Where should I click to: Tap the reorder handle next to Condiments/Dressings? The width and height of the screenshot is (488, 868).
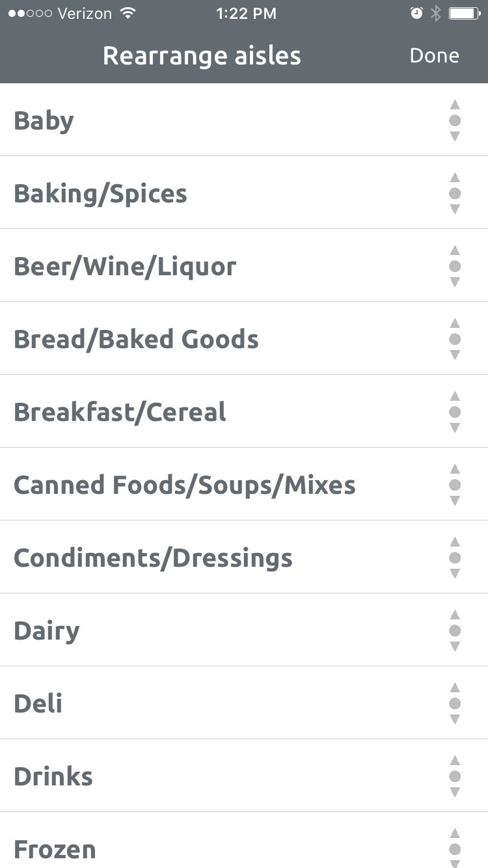click(455, 558)
